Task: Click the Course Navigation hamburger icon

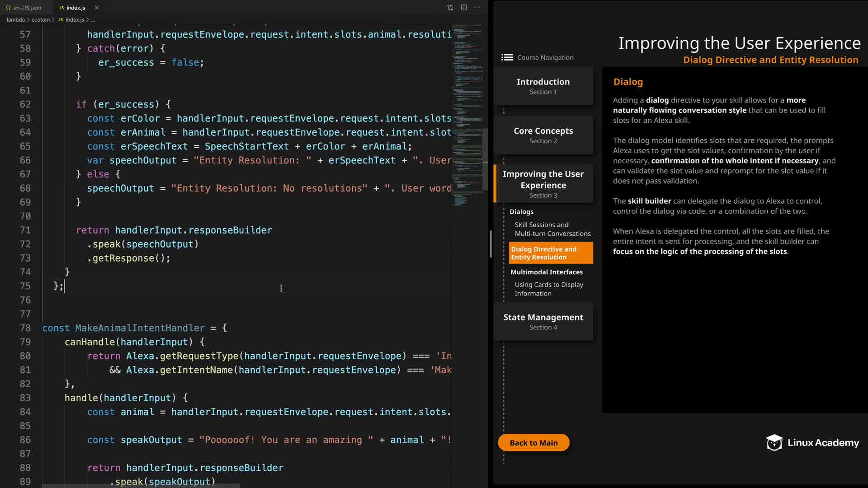Action: (x=507, y=57)
